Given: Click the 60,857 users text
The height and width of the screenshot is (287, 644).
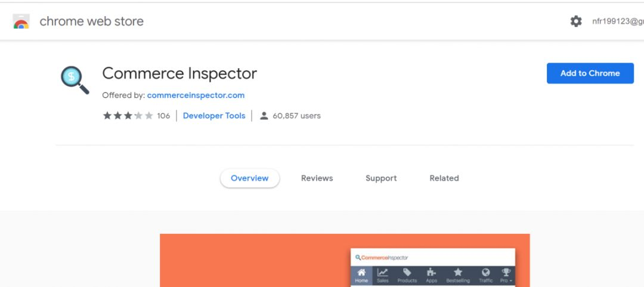Looking at the screenshot, I should tap(296, 116).
